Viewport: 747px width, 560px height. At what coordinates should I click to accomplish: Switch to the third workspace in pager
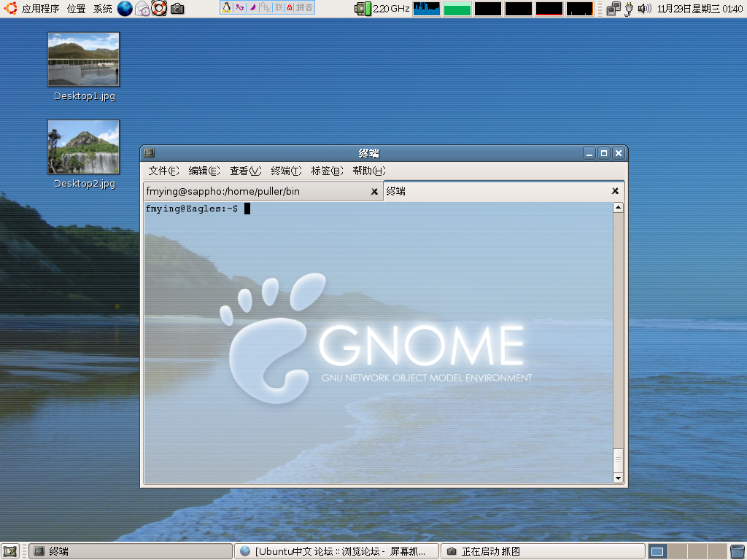tap(697, 552)
